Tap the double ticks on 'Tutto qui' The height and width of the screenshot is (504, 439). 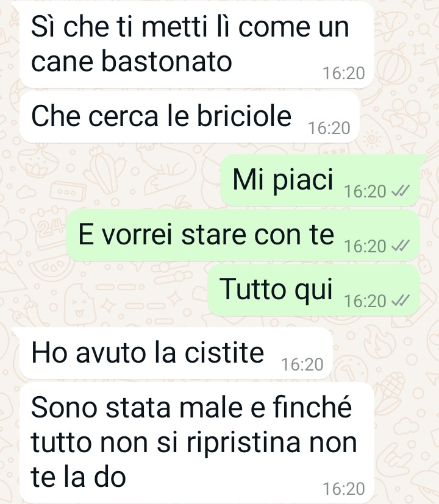(x=401, y=300)
